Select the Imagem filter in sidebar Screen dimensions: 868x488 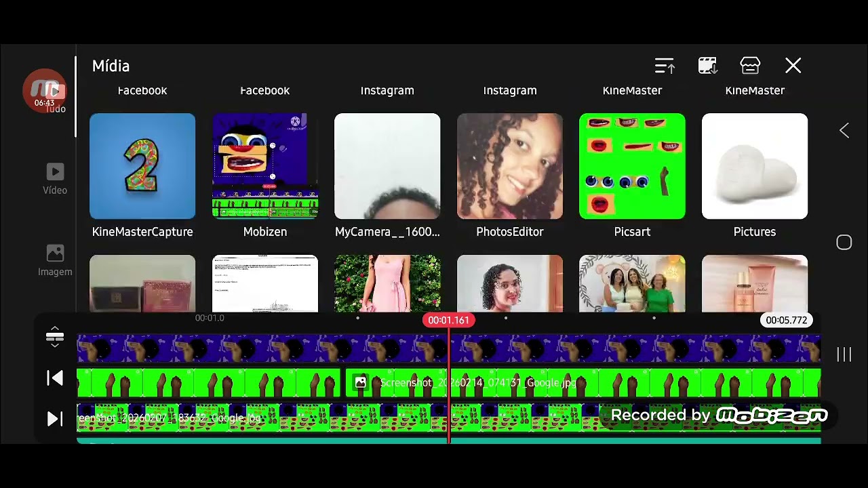[x=55, y=260]
